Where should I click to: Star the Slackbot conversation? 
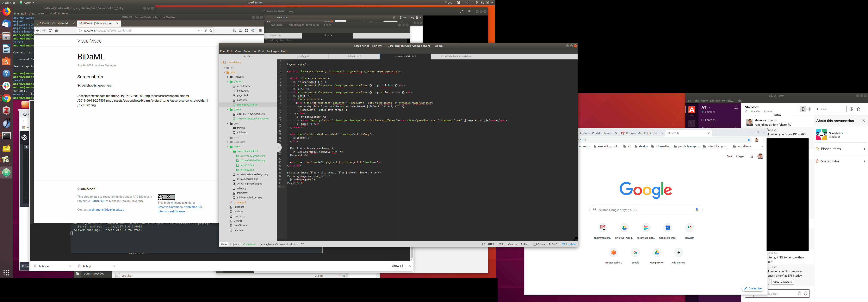coord(746,112)
